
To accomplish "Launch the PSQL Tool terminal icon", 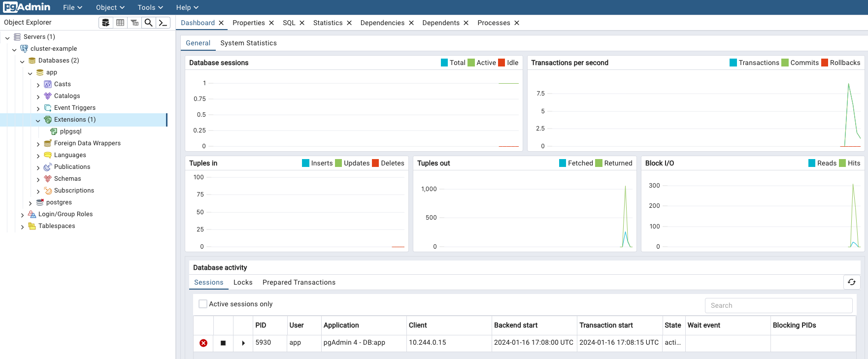I will pos(163,23).
